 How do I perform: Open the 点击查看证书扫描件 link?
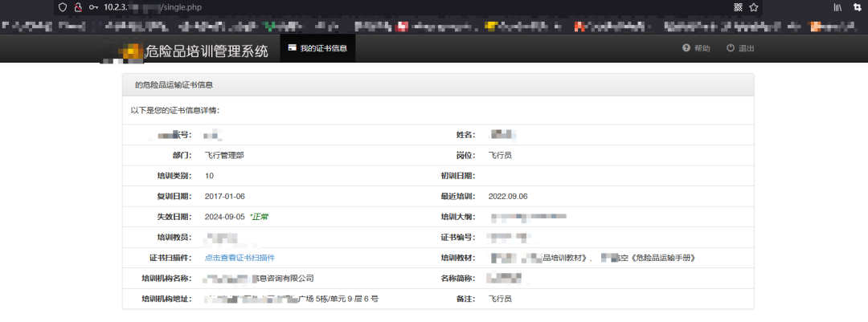click(x=240, y=258)
